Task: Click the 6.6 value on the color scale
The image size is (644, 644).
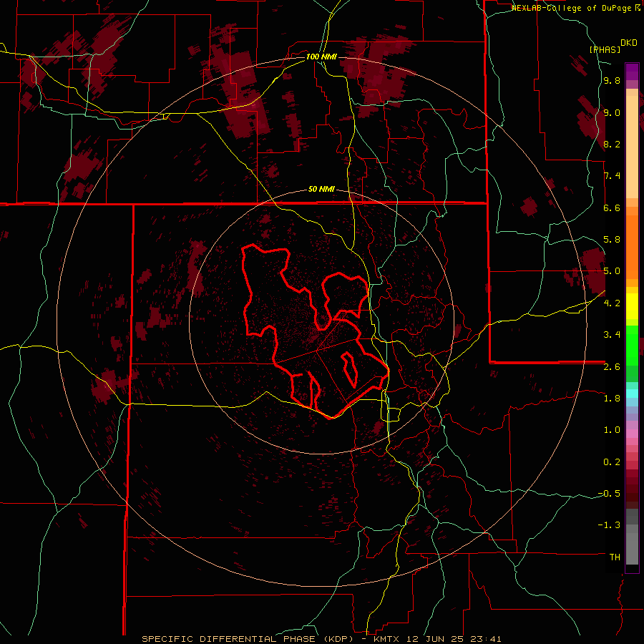Action: coord(612,208)
